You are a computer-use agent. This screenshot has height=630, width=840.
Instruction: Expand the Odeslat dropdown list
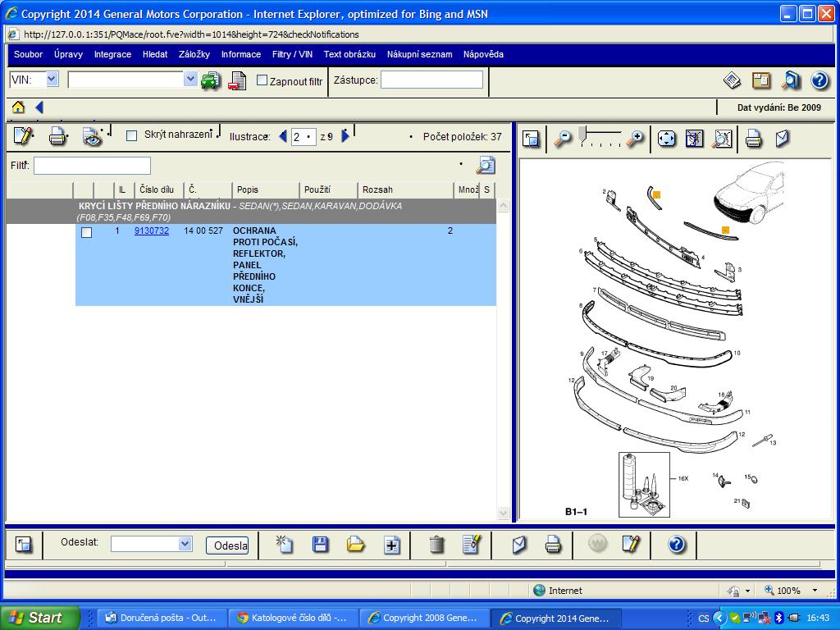pyautogui.click(x=185, y=544)
